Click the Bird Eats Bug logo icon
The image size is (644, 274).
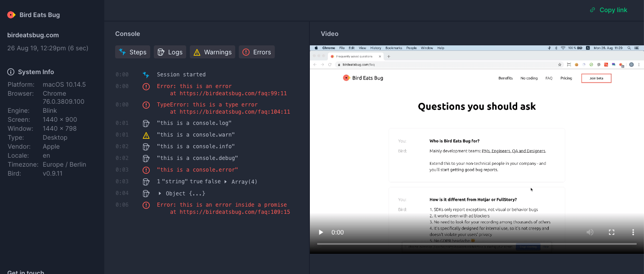point(11,15)
